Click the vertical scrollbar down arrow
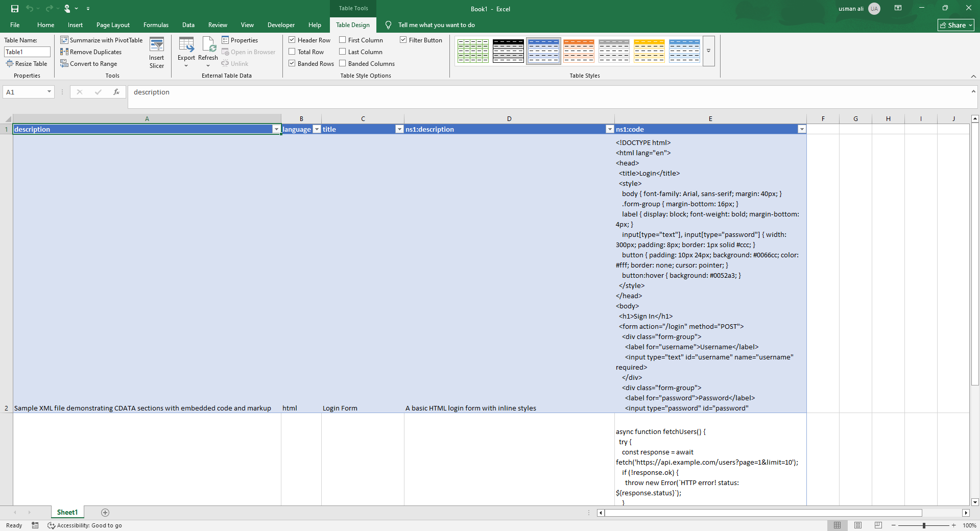This screenshot has height=531, width=980. pyautogui.click(x=975, y=502)
